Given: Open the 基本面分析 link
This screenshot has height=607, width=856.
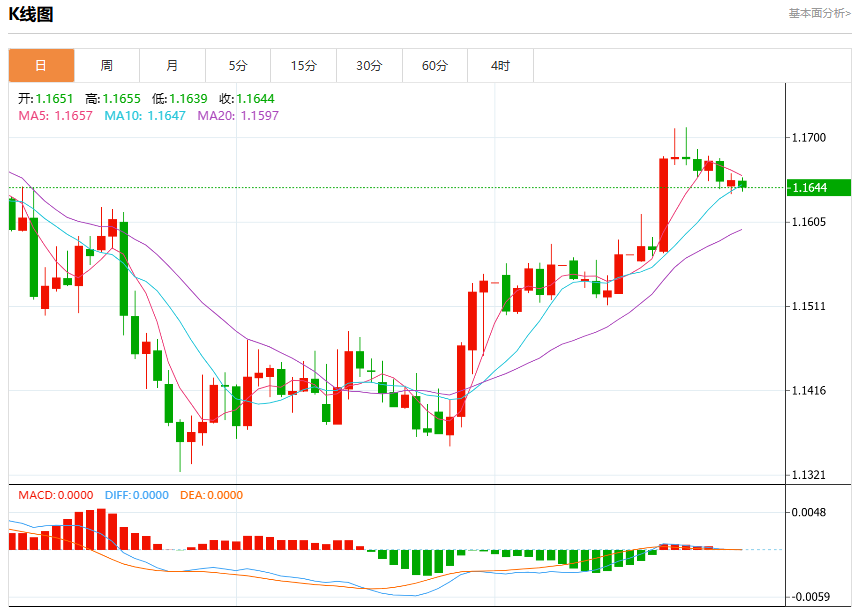Looking at the screenshot, I should click(819, 13).
